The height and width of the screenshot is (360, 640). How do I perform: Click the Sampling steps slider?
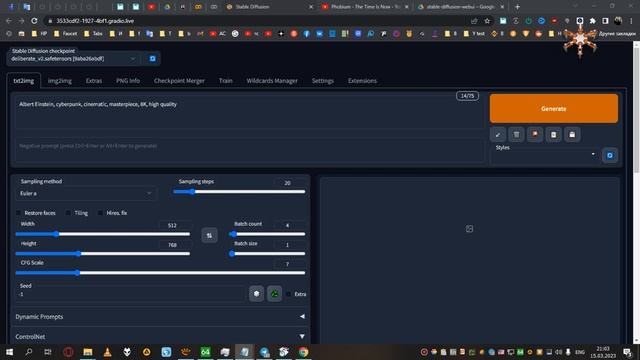239,191
